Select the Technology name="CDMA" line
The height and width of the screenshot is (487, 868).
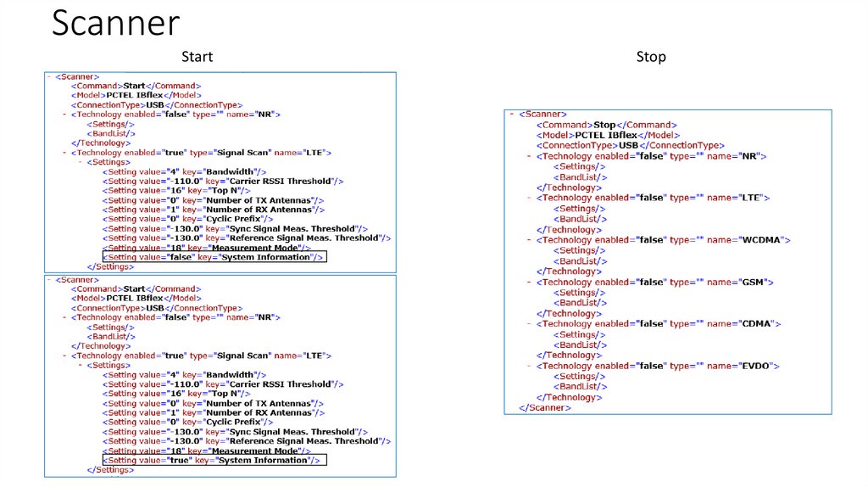658,323
